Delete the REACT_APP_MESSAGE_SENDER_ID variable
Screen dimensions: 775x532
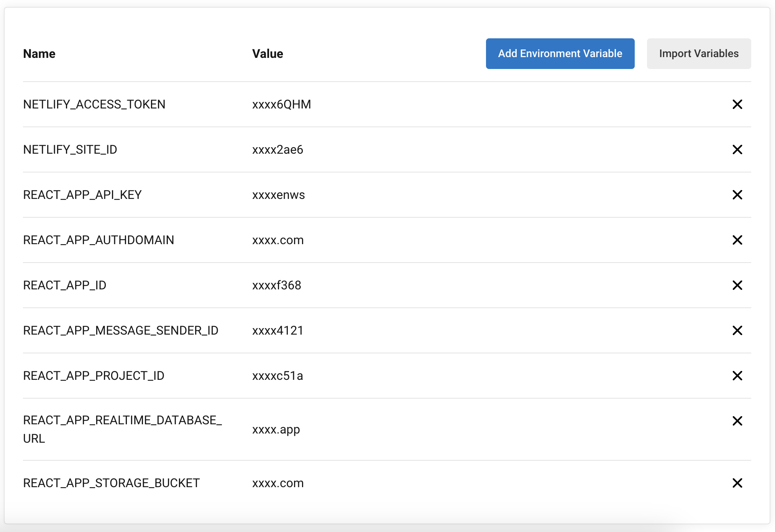(x=737, y=330)
